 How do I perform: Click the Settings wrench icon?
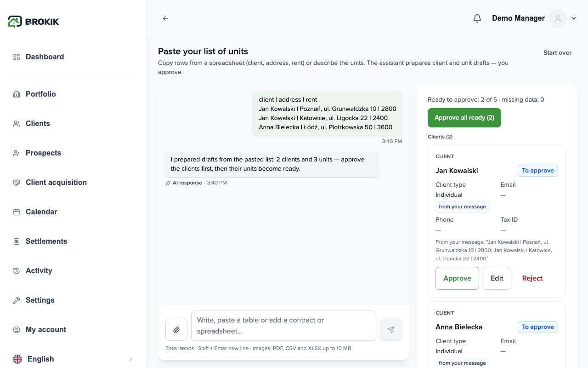coord(17,300)
